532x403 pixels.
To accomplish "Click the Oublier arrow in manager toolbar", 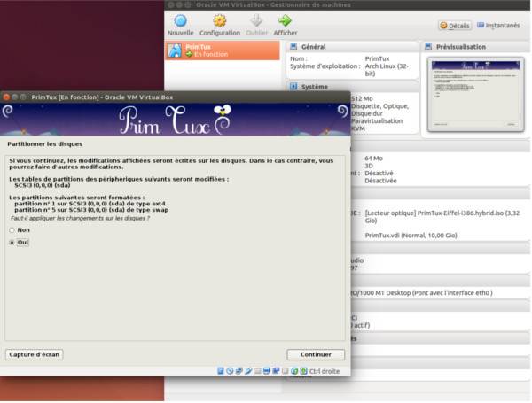I will (256, 20).
